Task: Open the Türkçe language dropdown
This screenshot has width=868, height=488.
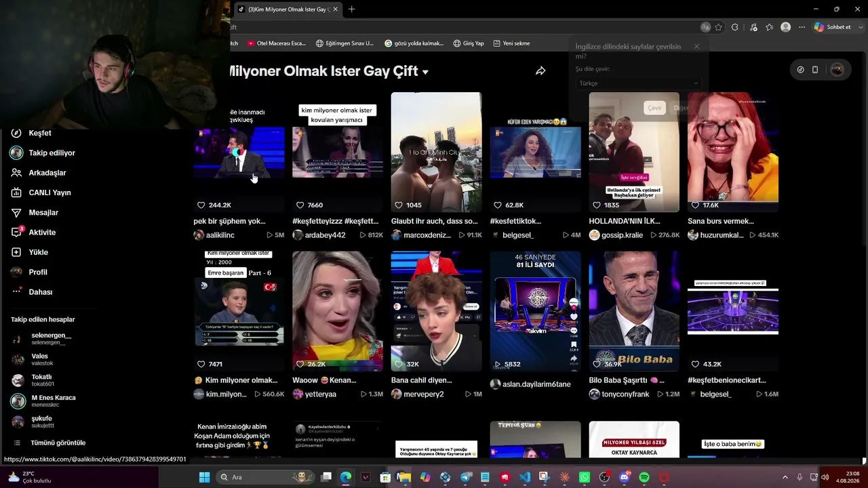Action: pos(637,83)
